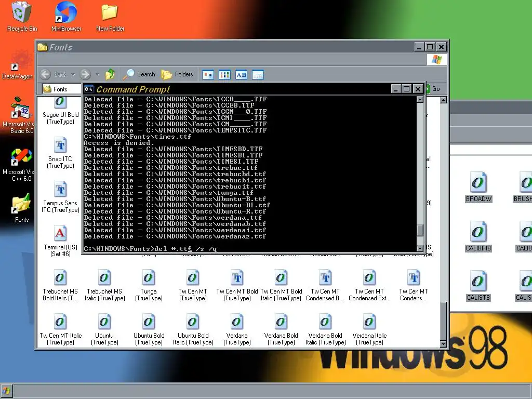Switch to List view in Fonts toolbar
Screen dimensions: 532x399
pos(224,75)
